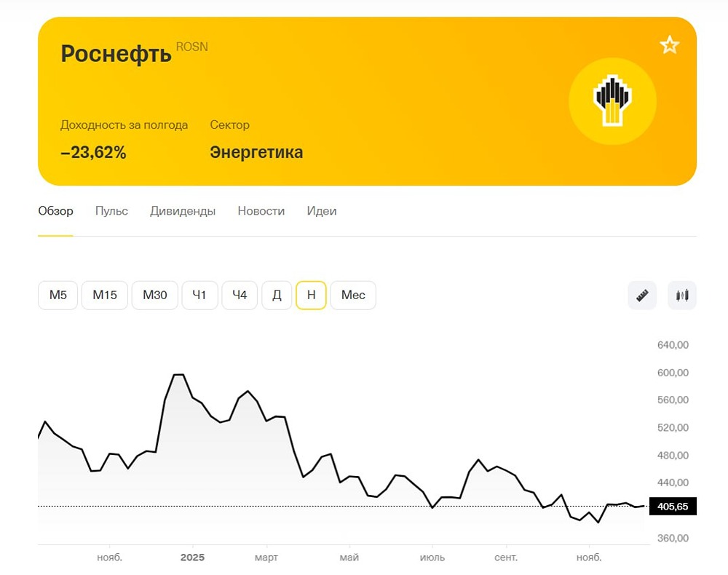Select the active Обзор tab

point(55,211)
